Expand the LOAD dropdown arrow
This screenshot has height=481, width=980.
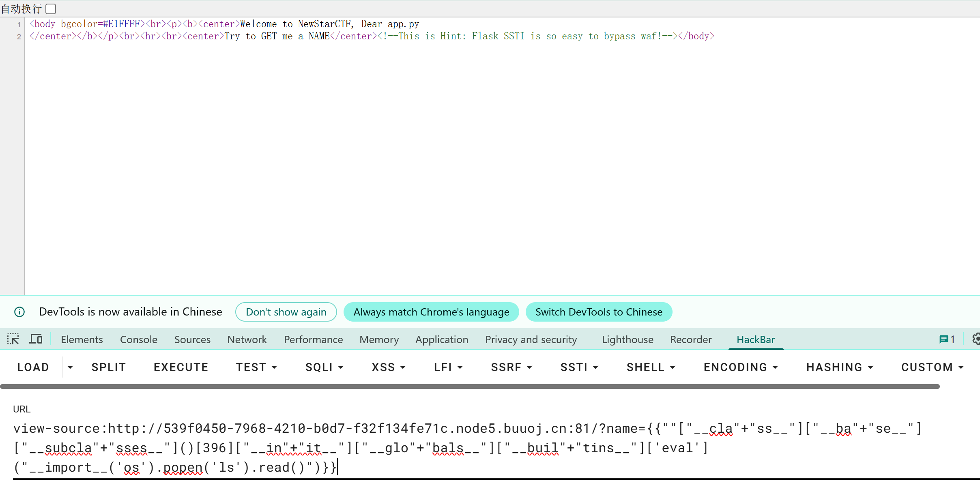tap(70, 367)
